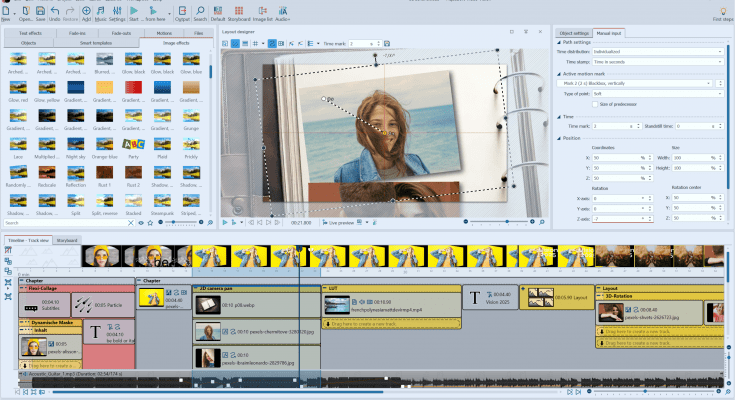Start playback with the Start toolbar button
The height and width of the screenshot is (400, 735).
[134, 13]
